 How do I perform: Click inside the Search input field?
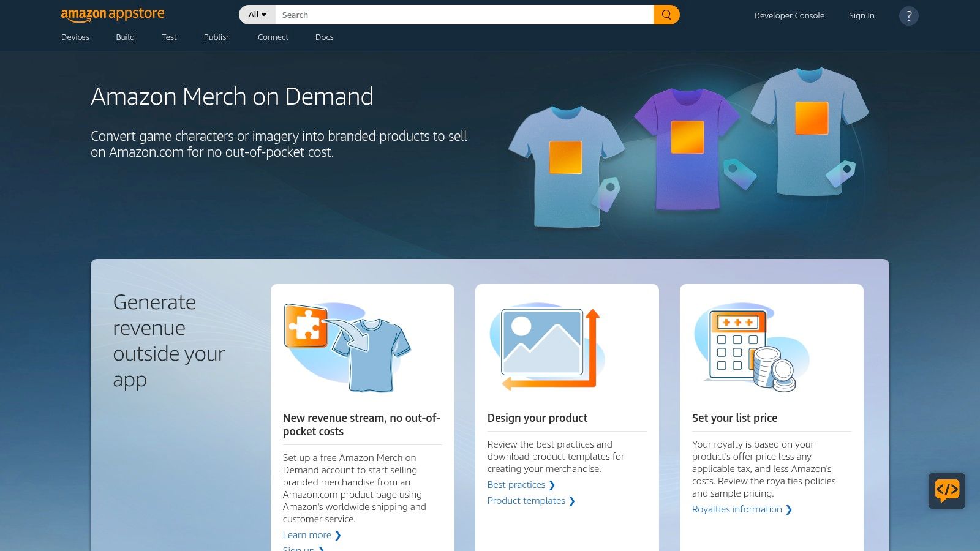[464, 15]
